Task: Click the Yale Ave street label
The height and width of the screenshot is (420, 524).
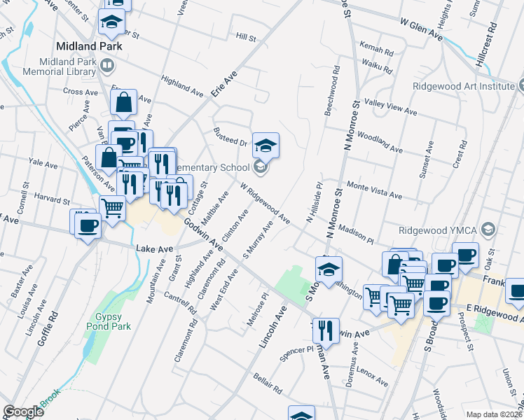Action: (x=43, y=163)
